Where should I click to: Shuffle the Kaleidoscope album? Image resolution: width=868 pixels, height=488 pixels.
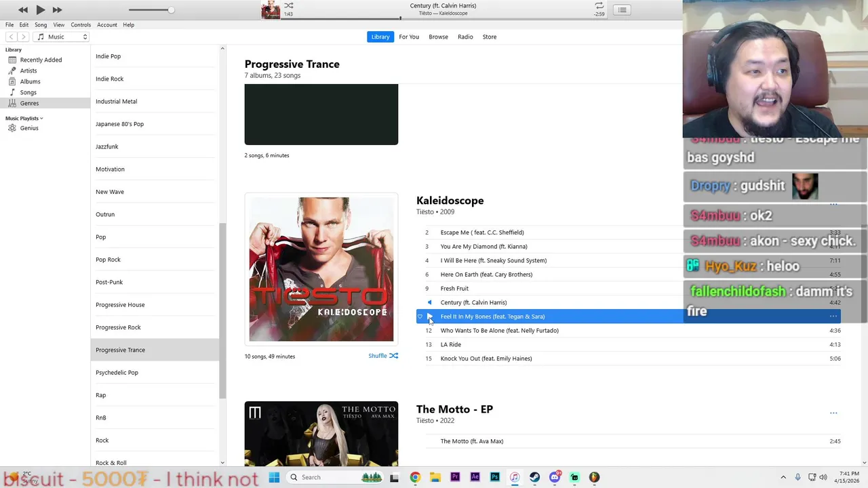[383, 356]
